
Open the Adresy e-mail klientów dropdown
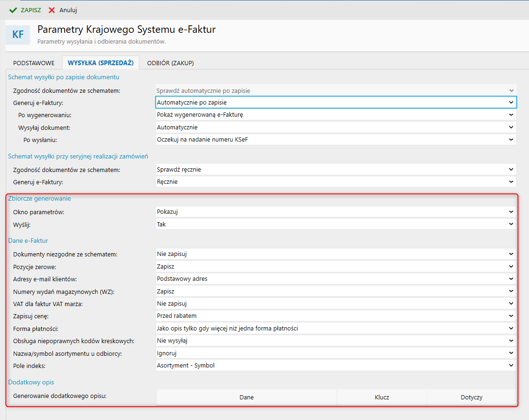point(335,279)
